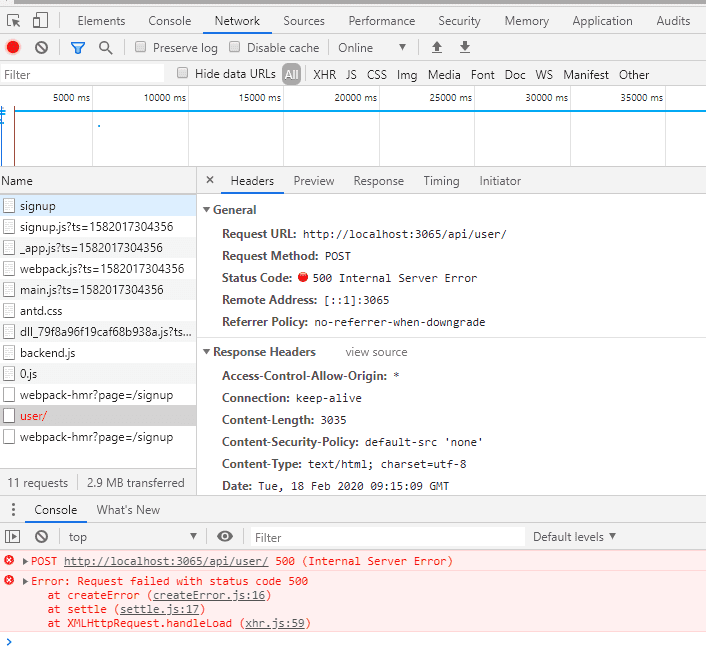Open the Online throttling dropdown
The image size is (706, 650).
pos(372,47)
